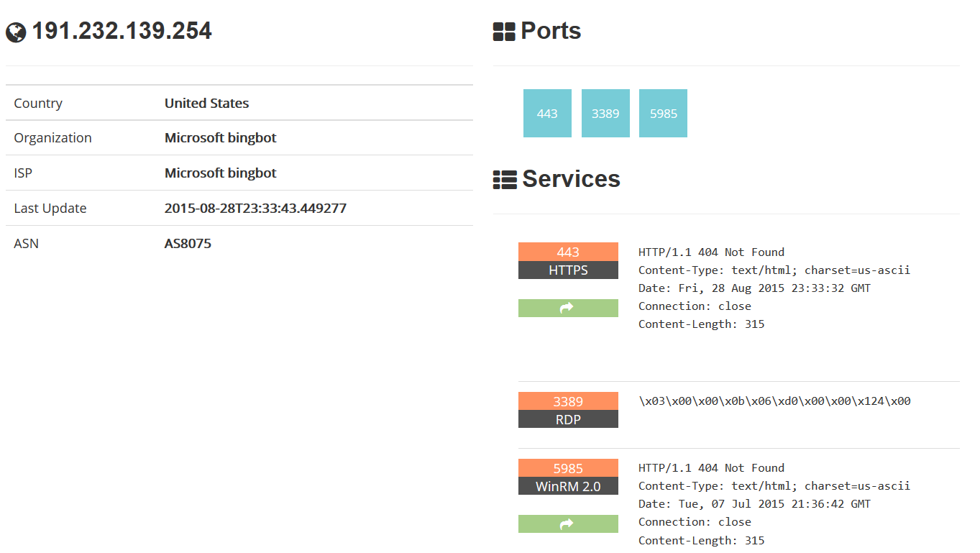This screenshot has height=553, width=980.
Task: Click the Last Update timestamp value
Action: tap(255, 208)
